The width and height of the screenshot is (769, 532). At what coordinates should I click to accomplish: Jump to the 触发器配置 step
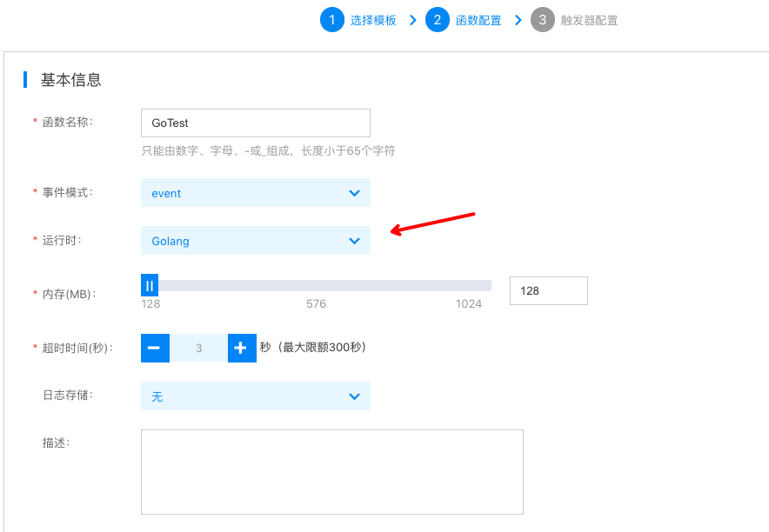(x=589, y=20)
